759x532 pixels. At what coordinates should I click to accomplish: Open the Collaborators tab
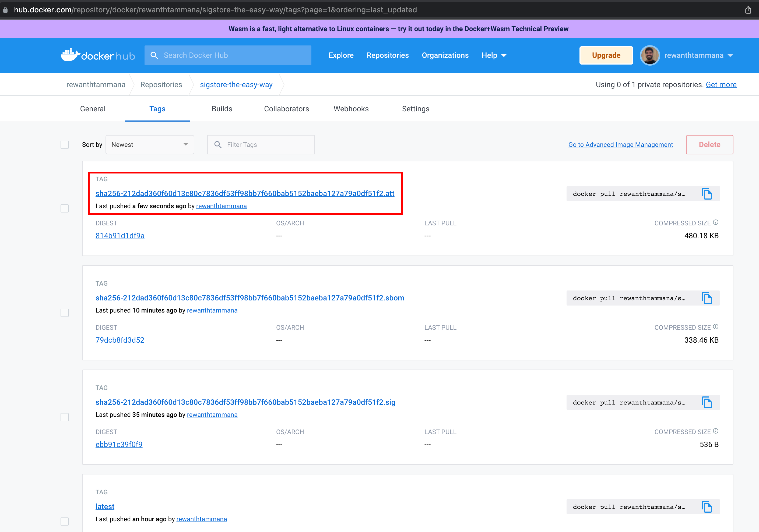(x=287, y=109)
